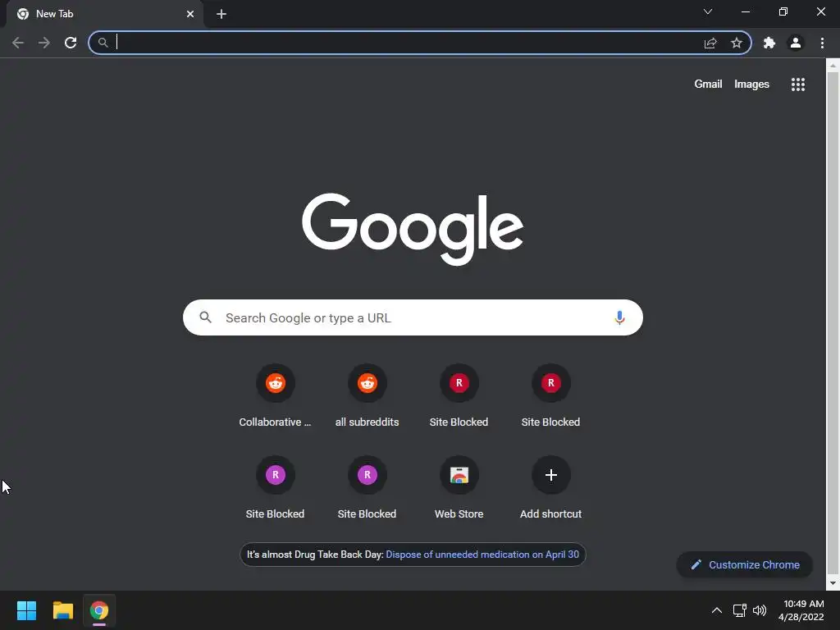Go back with the back arrow
Screen dimensions: 840x630
coord(18,43)
